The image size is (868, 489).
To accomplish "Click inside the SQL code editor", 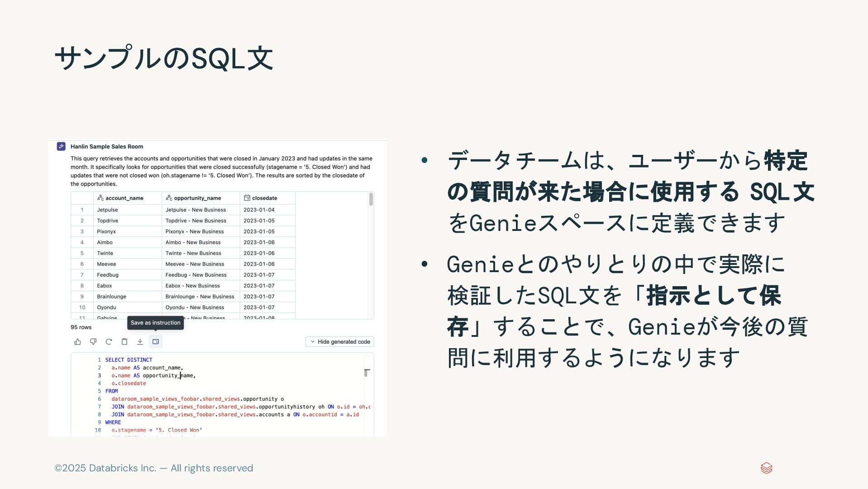I will (x=222, y=395).
